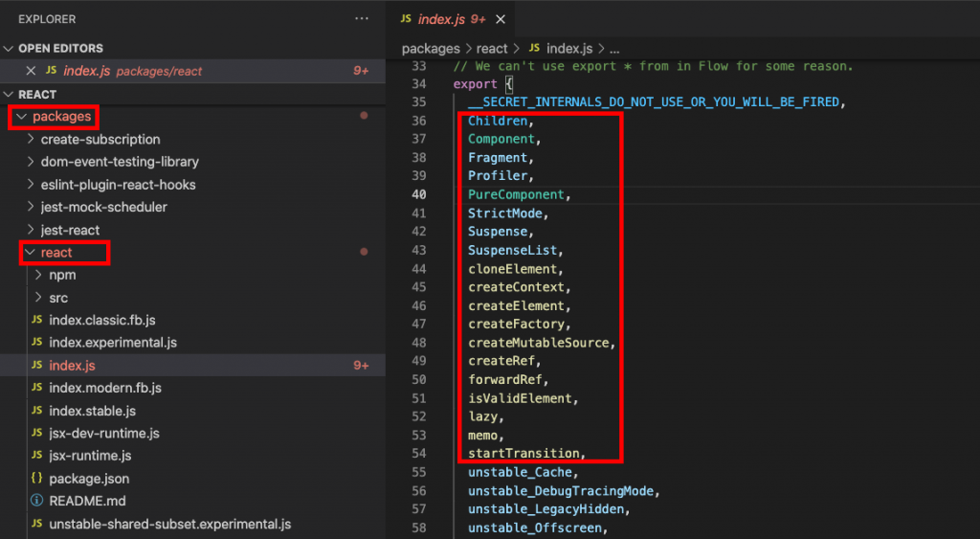Screen dimensions: 980x539
Task: Open index.classic.fb.js file
Action: click(102, 320)
